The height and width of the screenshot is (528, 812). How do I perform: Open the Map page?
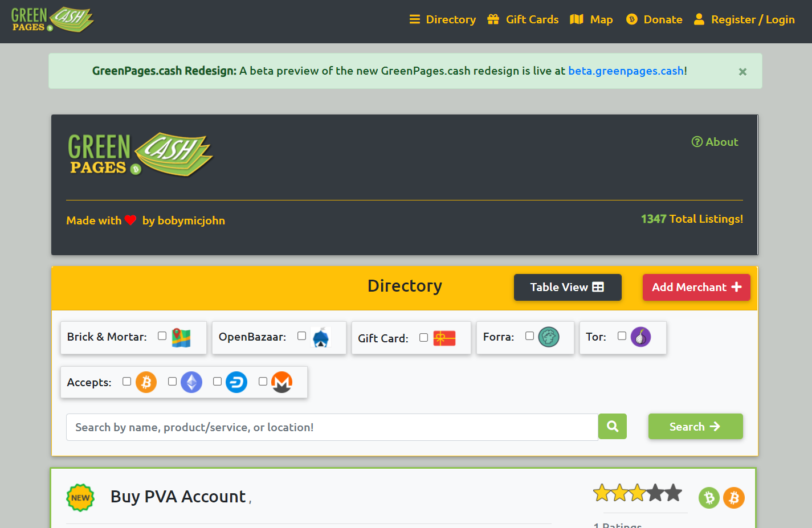(x=591, y=19)
